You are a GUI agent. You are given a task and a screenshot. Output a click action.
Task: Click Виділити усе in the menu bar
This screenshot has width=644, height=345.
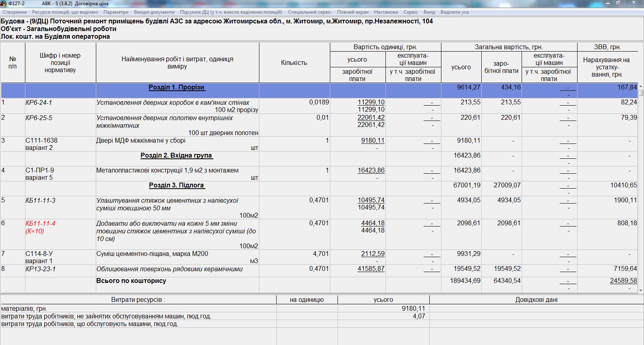click(x=455, y=12)
